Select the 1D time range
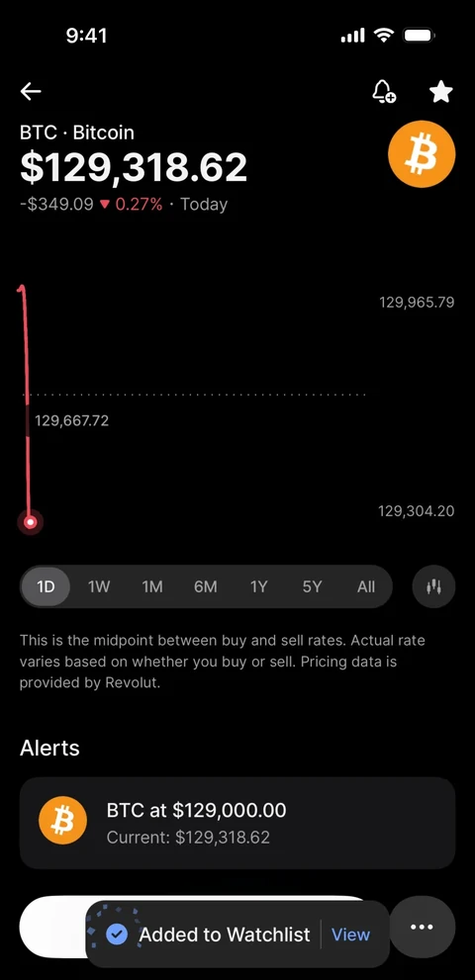 46,586
